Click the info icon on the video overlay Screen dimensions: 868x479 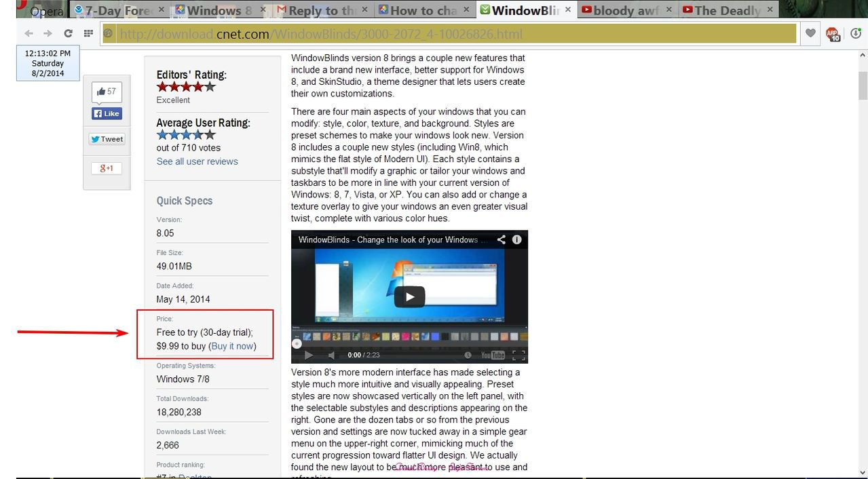pos(516,240)
